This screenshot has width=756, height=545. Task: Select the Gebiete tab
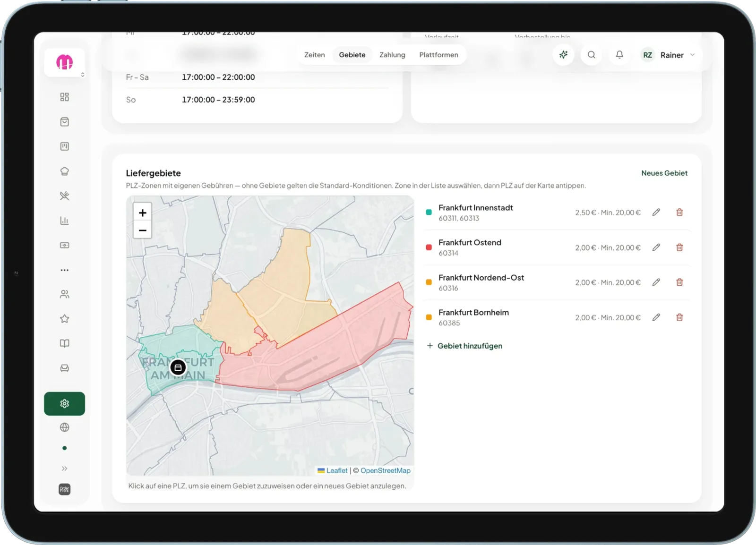(352, 55)
